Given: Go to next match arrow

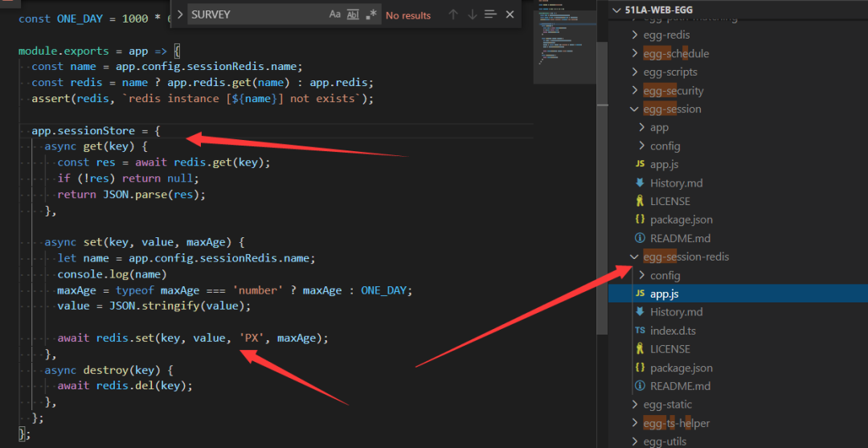Looking at the screenshot, I should tap(472, 14).
